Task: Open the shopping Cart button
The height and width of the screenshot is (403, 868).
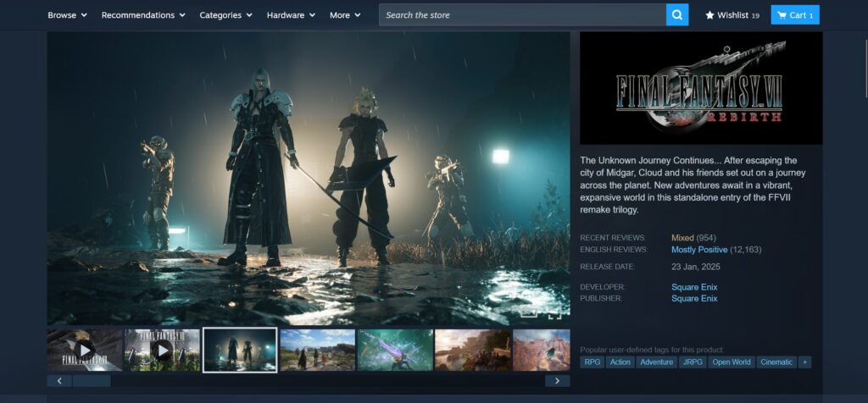Action: tap(795, 15)
